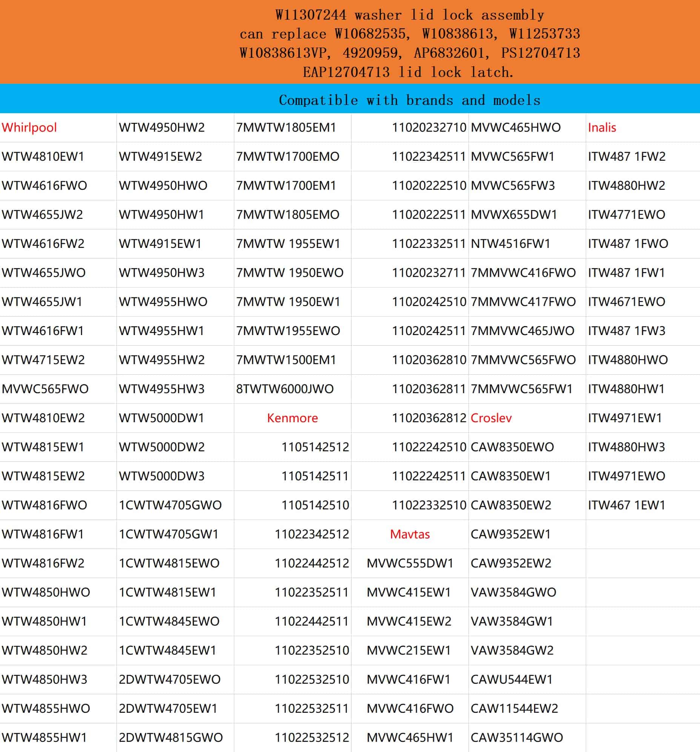
Task: Click the blue 'Compatible with brands and models' banner
Action: click(410, 100)
